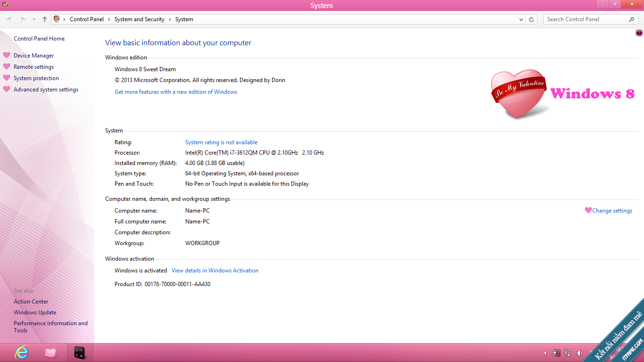This screenshot has width=644, height=362.
Task: Open System protection link
Action: 36,78
